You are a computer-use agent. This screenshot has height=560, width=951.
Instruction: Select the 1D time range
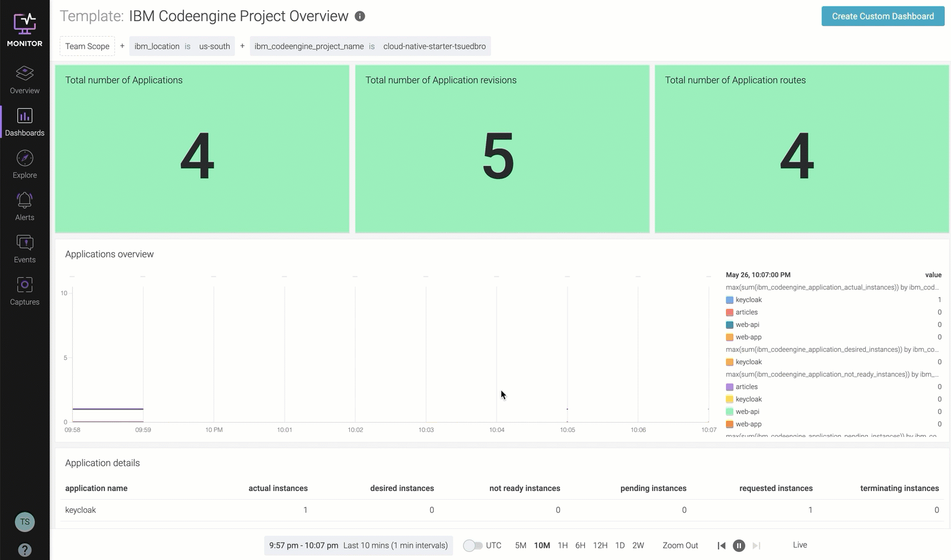(620, 546)
